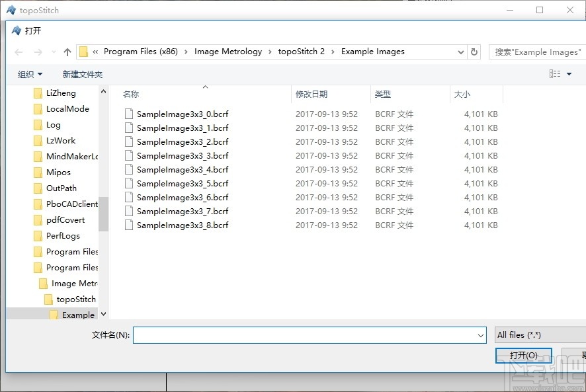Sort by 名称 column header
586x392 pixels.
click(131, 94)
